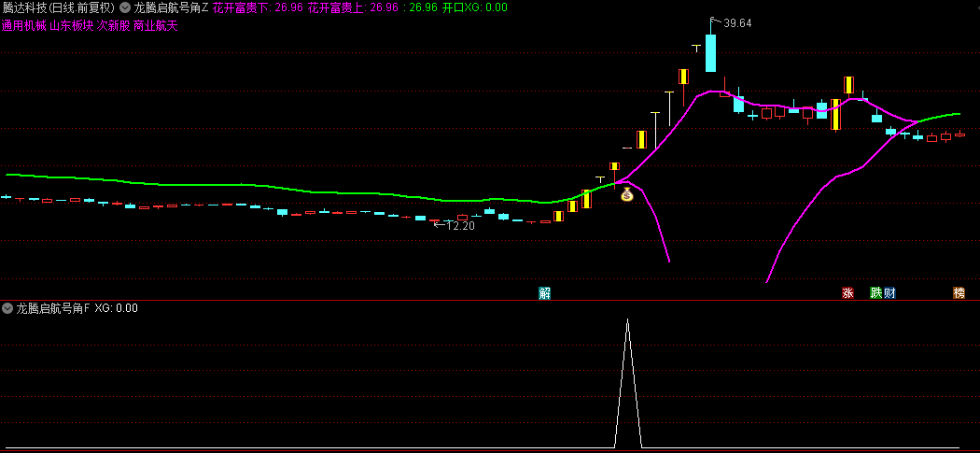Viewport: 980px width, 453px height.
Task: Click the 12.20 low price label
Action: [461, 226]
